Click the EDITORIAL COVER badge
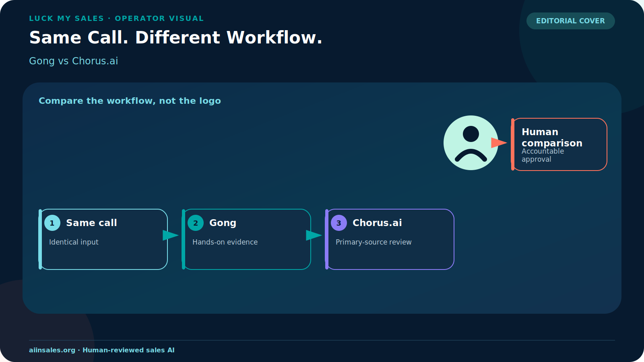Viewport: 644px width, 362px height. click(x=571, y=21)
